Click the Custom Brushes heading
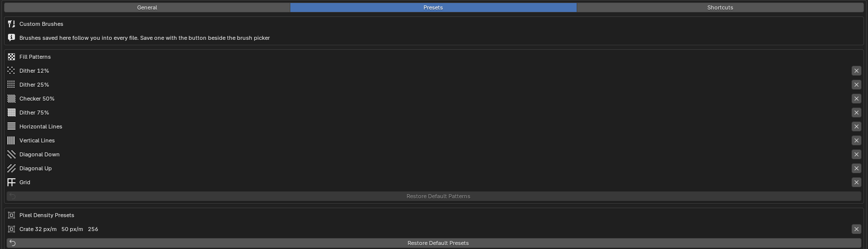Viewport: 868px width, 249px height. point(41,24)
